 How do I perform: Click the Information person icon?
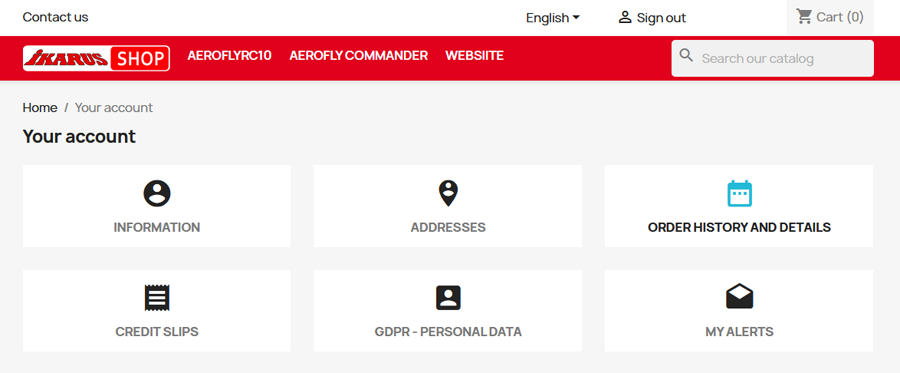click(x=157, y=193)
